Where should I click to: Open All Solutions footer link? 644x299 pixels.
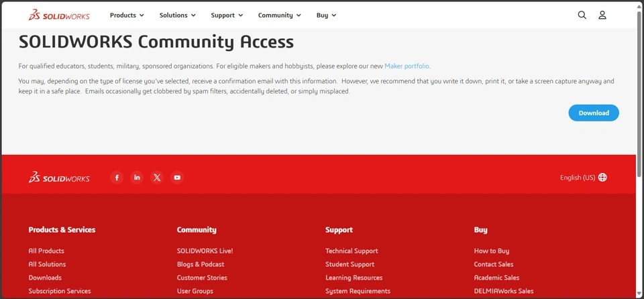[47, 264]
